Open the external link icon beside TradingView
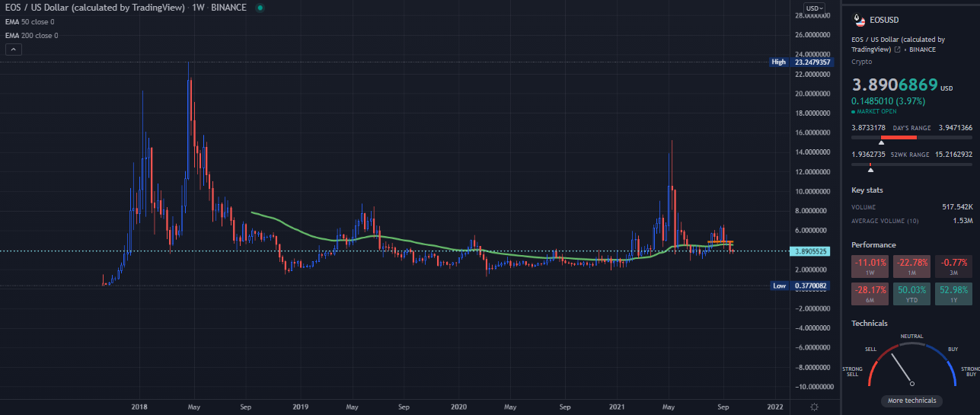Viewport: 980px width, 415px height. [898, 49]
